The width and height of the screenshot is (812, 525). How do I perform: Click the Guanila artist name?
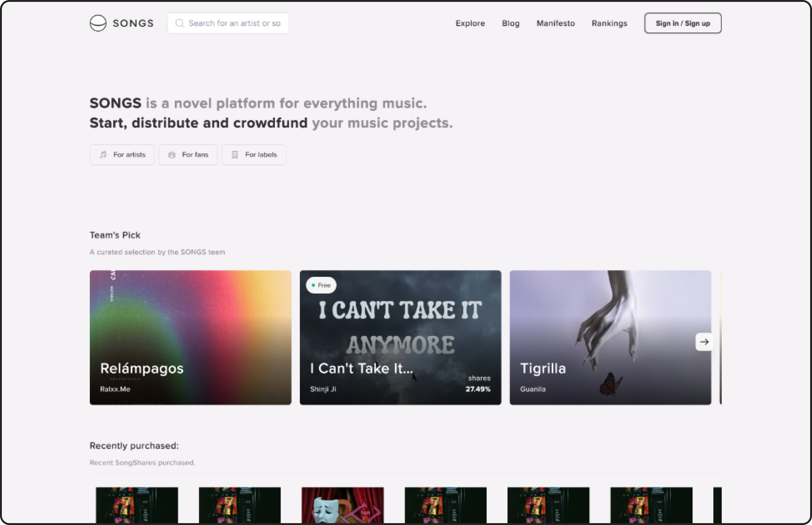533,389
